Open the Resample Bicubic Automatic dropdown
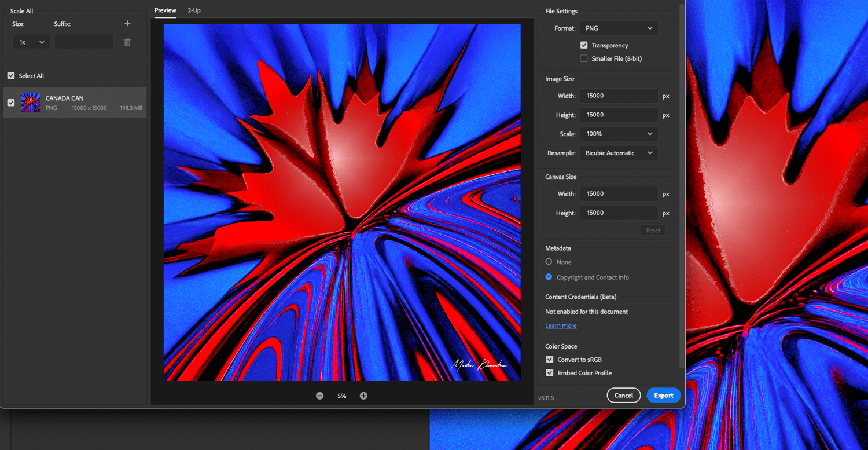868x450 pixels. point(619,153)
